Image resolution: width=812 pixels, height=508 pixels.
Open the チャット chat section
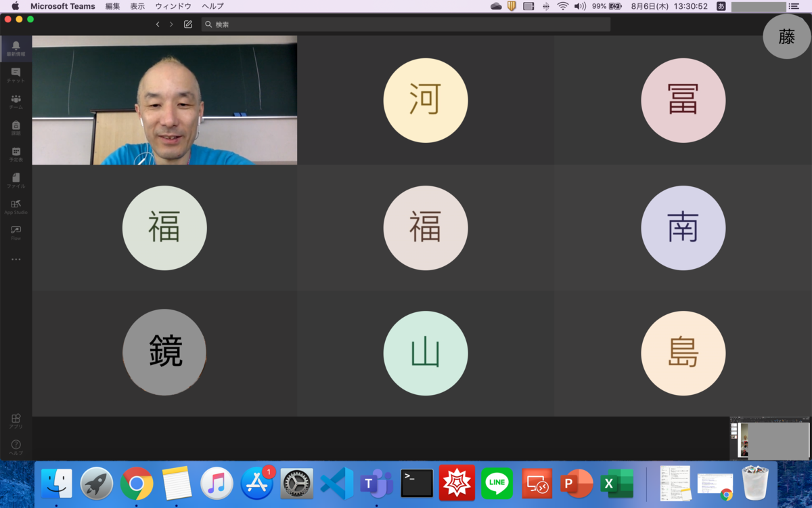(16, 75)
